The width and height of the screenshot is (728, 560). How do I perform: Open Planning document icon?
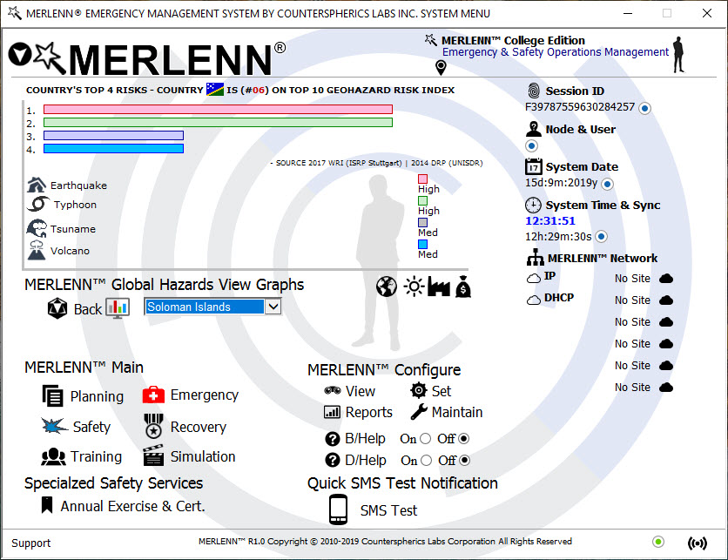tap(52, 396)
